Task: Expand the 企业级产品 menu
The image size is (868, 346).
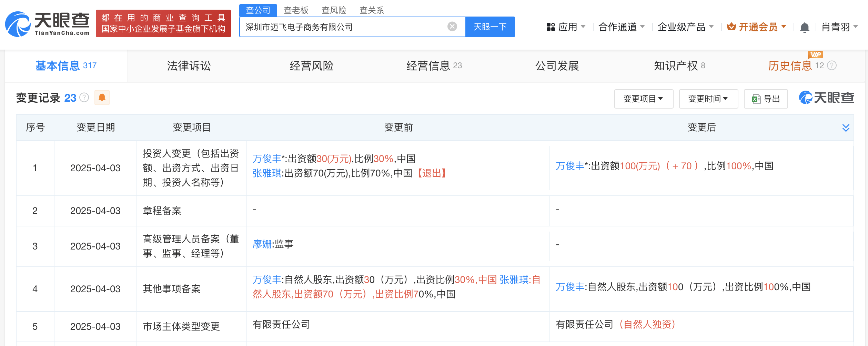Action: point(685,27)
